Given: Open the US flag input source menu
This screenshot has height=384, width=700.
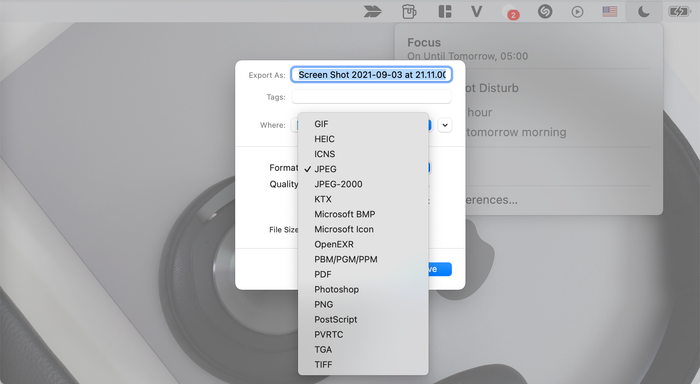Looking at the screenshot, I should [610, 12].
